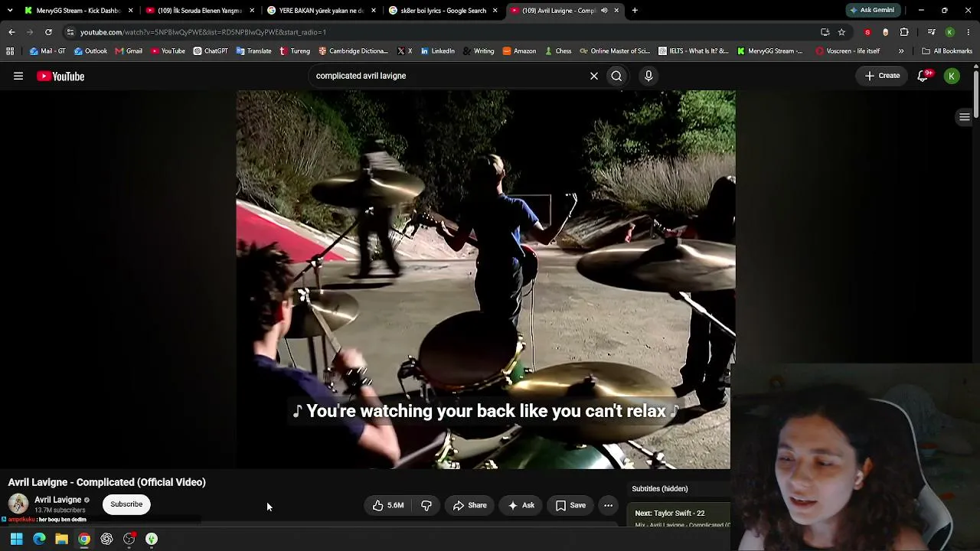Click the Subtitles (hidden) label
This screenshot has width=980, height=551.
coord(660,489)
